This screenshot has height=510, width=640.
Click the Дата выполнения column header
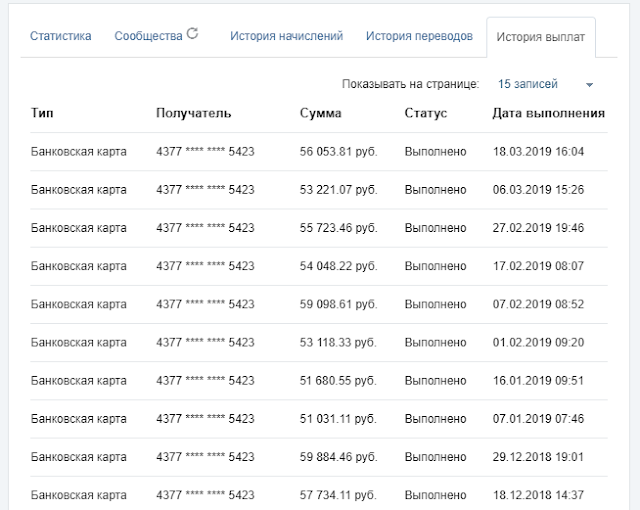(x=549, y=113)
